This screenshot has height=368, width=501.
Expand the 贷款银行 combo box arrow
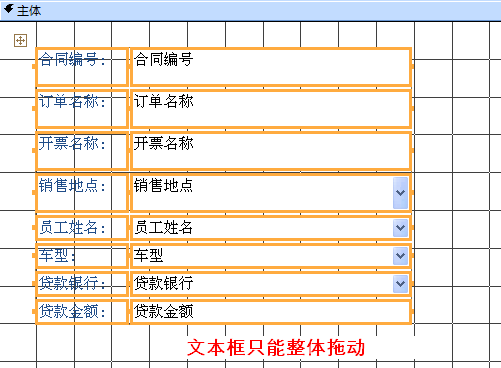pyautogui.click(x=400, y=284)
